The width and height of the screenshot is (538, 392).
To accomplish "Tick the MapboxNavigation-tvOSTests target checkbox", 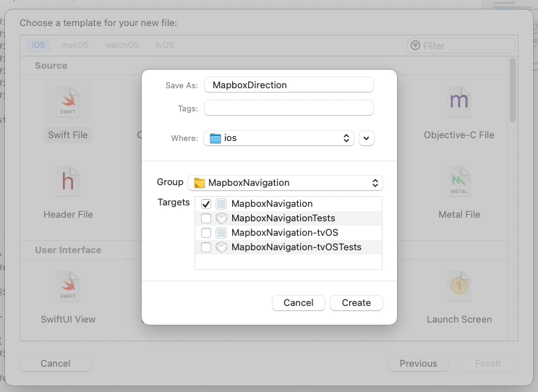I will (x=206, y=247).
